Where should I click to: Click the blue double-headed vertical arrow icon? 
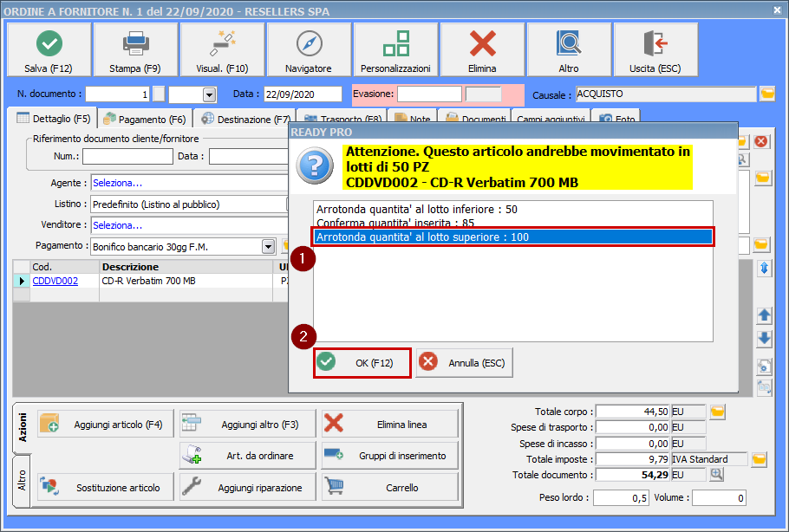click(764, 269)
